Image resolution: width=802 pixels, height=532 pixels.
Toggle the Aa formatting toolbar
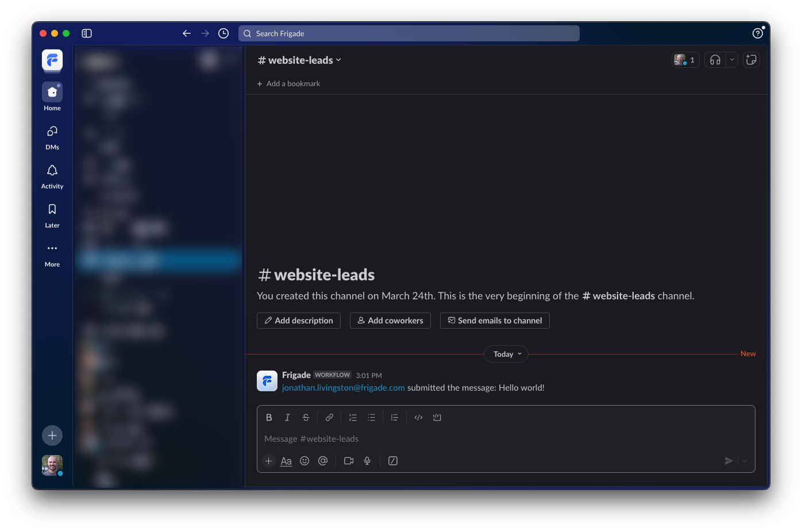pos(286,461)
